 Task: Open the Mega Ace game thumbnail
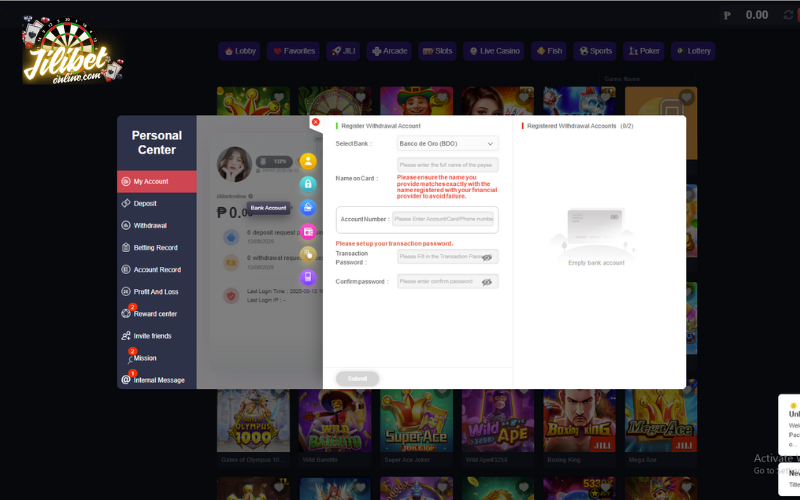[661, 421]
